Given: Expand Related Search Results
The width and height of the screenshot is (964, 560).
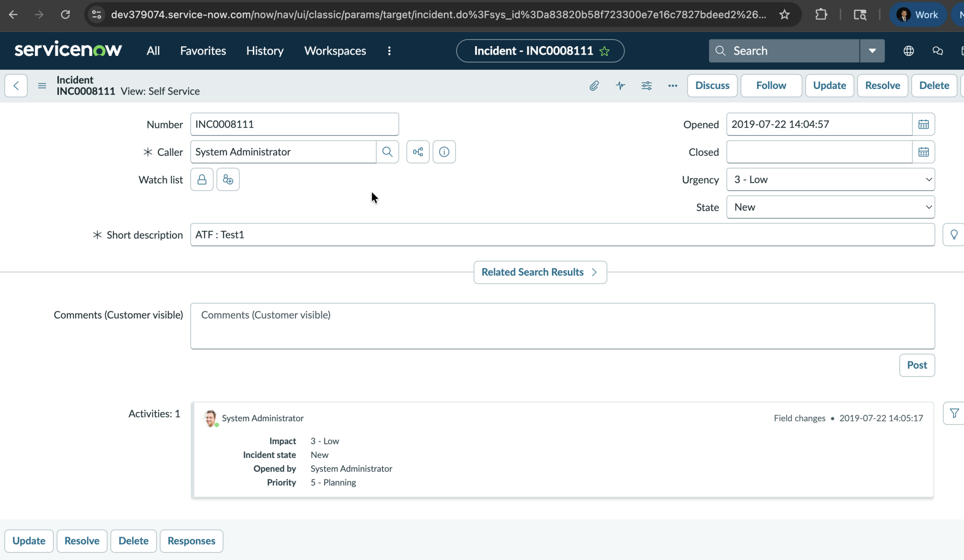Looking at the screenshot, I should click(x=540, y=272).
